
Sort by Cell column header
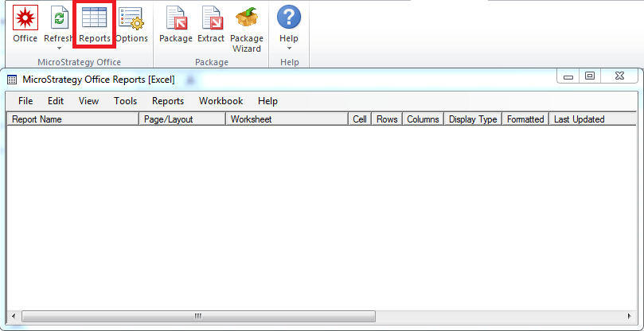click(360, 119)
